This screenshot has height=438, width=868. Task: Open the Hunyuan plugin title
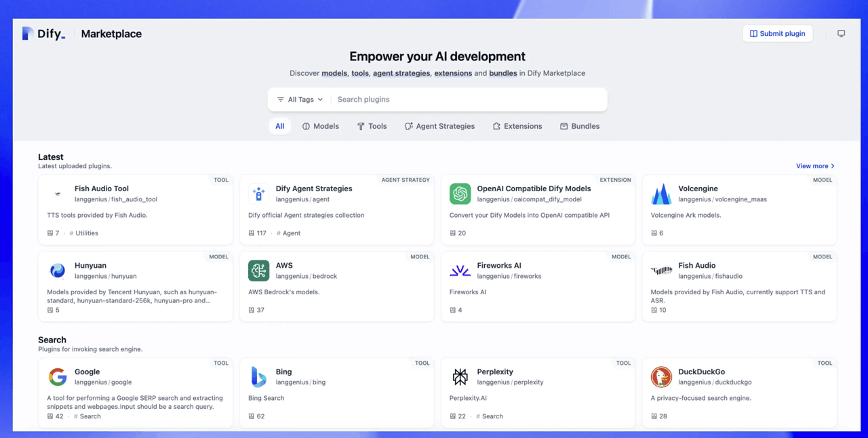[90, 265]
